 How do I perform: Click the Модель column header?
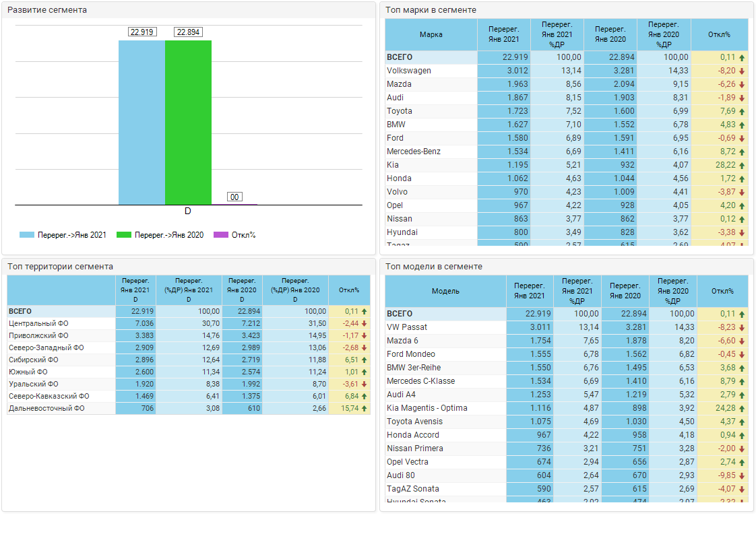[x=445, y=291]
